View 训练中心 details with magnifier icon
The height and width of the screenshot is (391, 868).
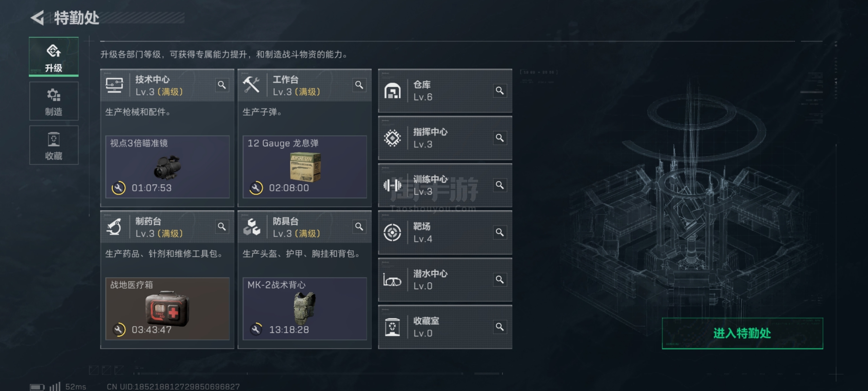click(499, 185)
